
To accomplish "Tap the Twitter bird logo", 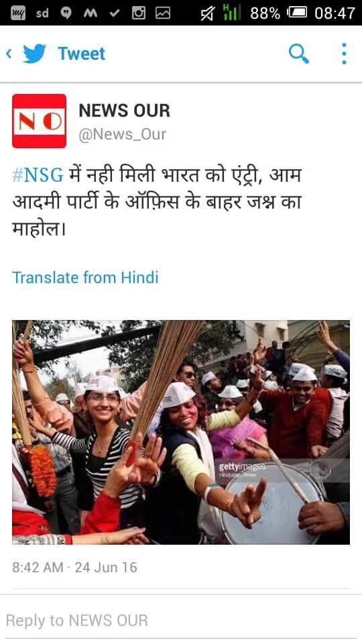I will tap(34, 54).
